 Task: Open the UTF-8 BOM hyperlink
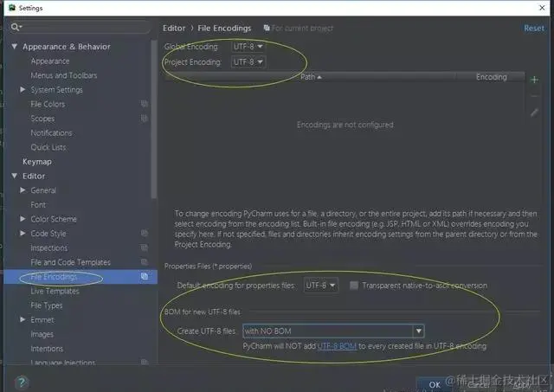pos(337,346)
